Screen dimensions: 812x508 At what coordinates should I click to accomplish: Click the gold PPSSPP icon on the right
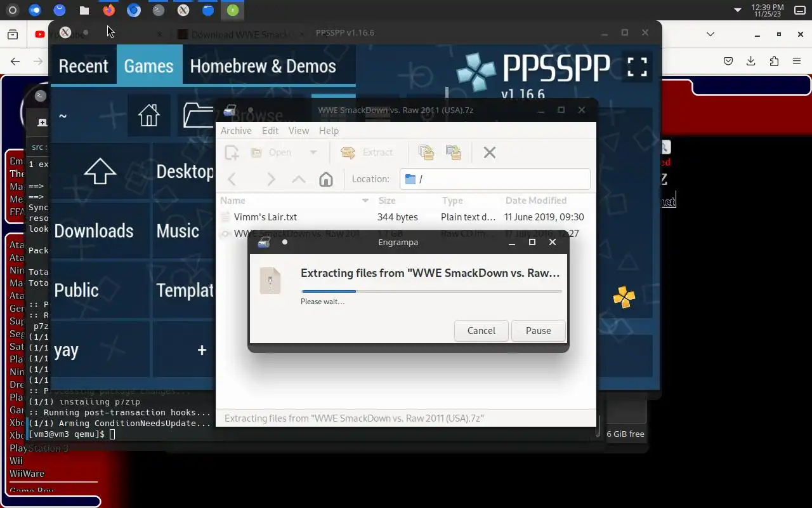tap(624, 297)
